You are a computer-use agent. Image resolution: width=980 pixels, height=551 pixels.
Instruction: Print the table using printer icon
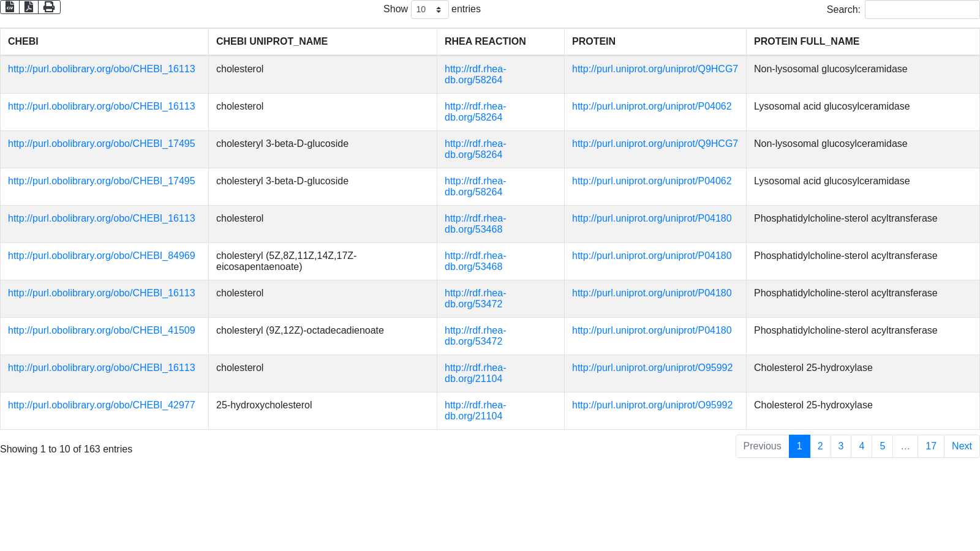tap(49, 7)
